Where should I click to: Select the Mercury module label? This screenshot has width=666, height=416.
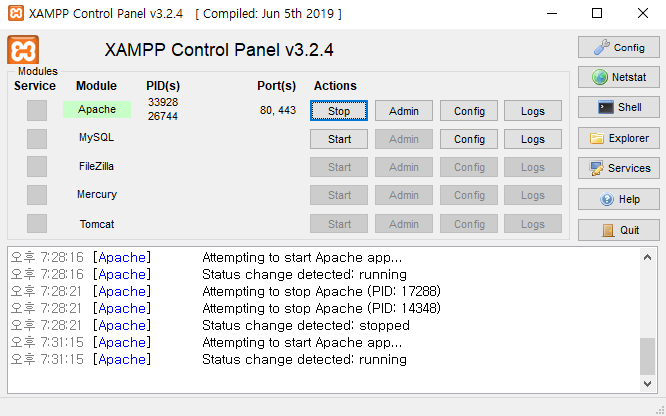pos(97,194)
